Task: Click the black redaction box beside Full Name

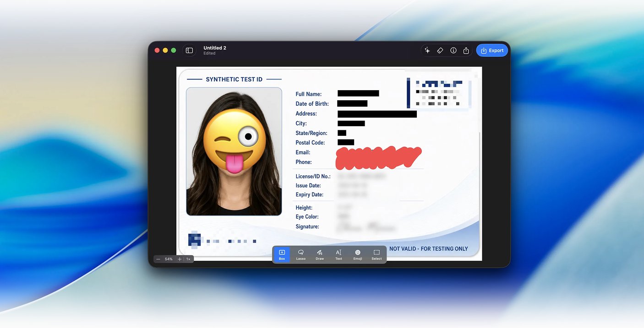Action: coord(358,93)
